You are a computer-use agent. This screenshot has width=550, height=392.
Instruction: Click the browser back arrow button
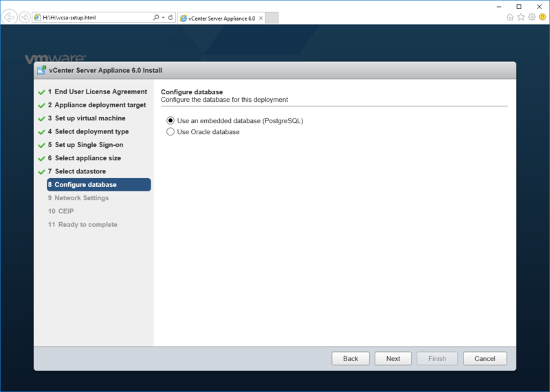[10, 17]
